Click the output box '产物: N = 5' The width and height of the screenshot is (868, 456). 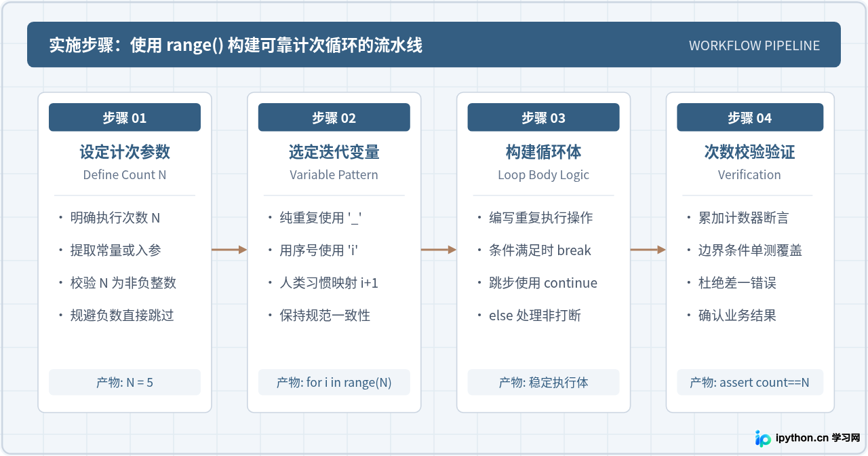(x=125, y=382)
